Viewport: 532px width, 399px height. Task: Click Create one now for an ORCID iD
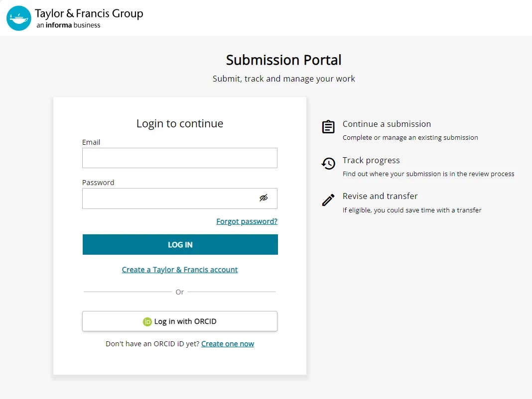pos(228,343)
